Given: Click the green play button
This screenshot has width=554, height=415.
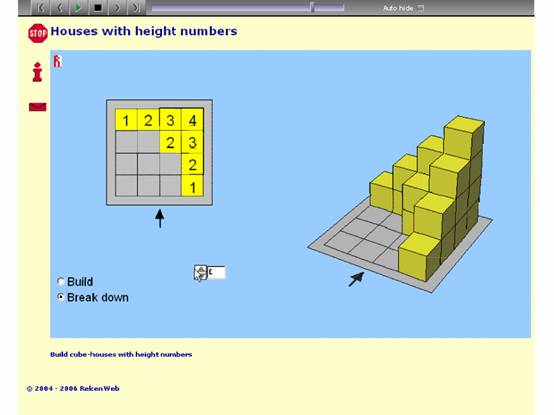Looking at the screenshot, I should [78, 7].
